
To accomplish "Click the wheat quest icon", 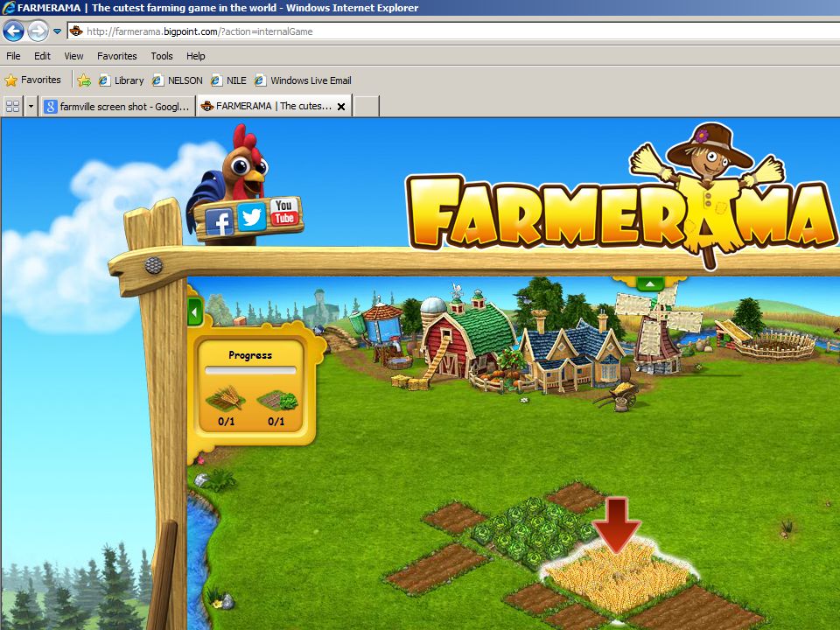I will (226, 398).
